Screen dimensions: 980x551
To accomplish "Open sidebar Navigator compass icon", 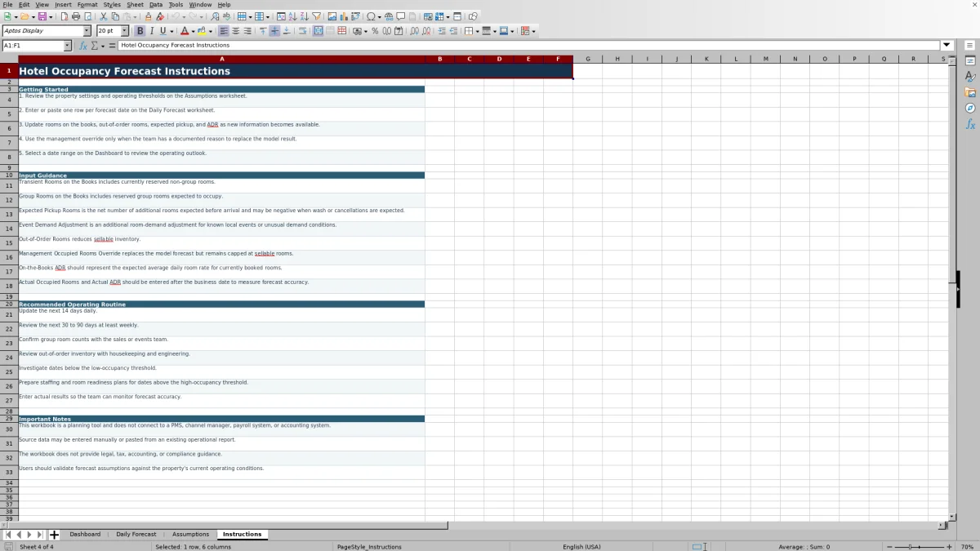I will pos(970,108).
